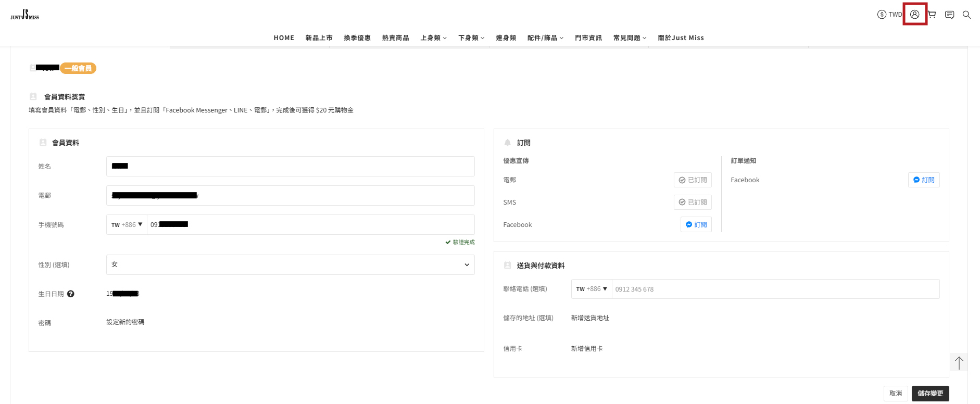Toggle SMS 已訂閱 subscription button

coord(693,203)
